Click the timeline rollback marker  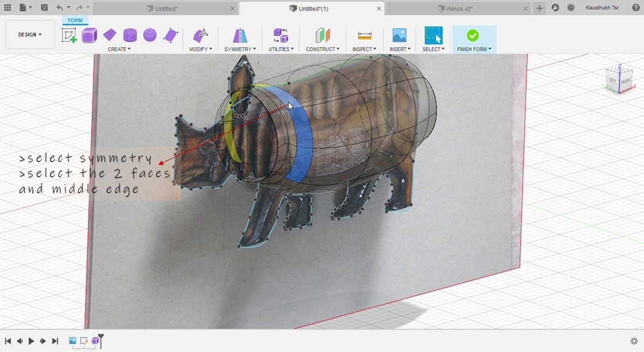101,340
